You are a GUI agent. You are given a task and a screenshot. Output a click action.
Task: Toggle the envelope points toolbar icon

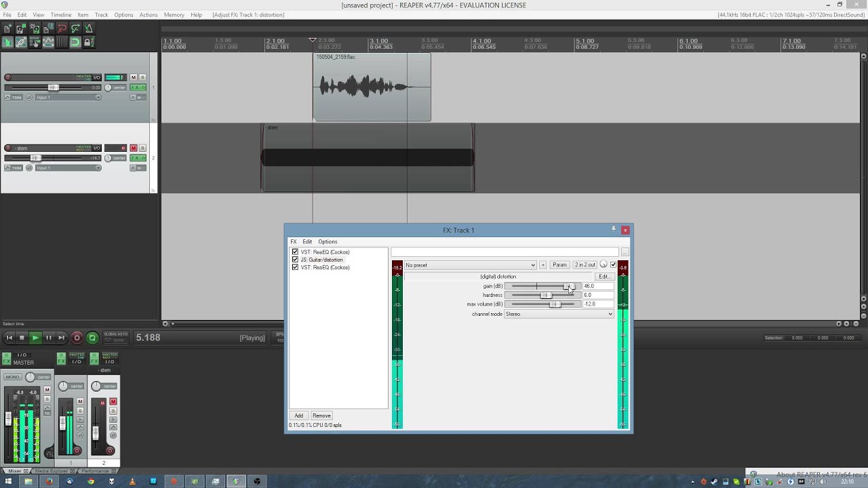click(x=48, y=42)
